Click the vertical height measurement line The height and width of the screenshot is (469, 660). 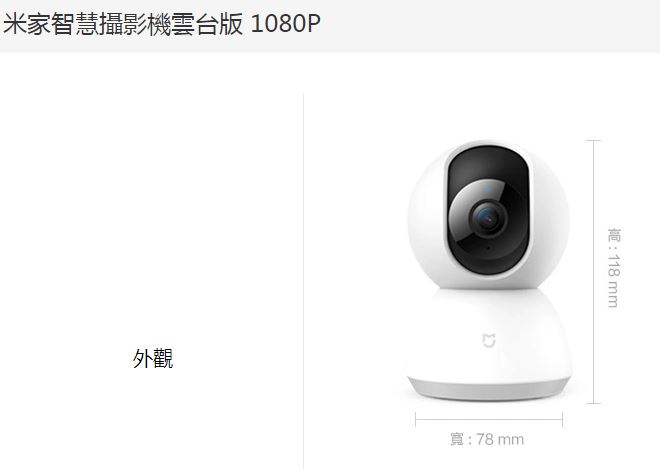click(593, 272)
